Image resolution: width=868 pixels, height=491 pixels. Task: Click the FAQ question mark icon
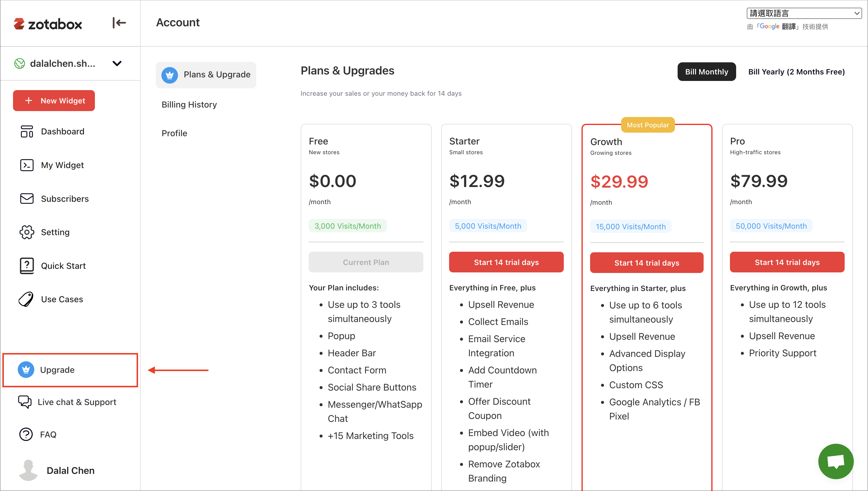(x=26, y=434)
